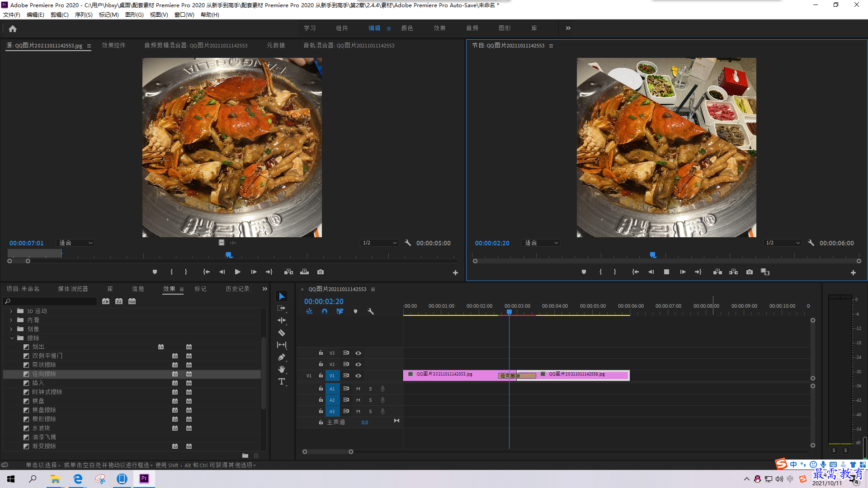Switch to 历史记录 tab
The width and height of the screenshot is (868, 488).
(x=237, y=289)
